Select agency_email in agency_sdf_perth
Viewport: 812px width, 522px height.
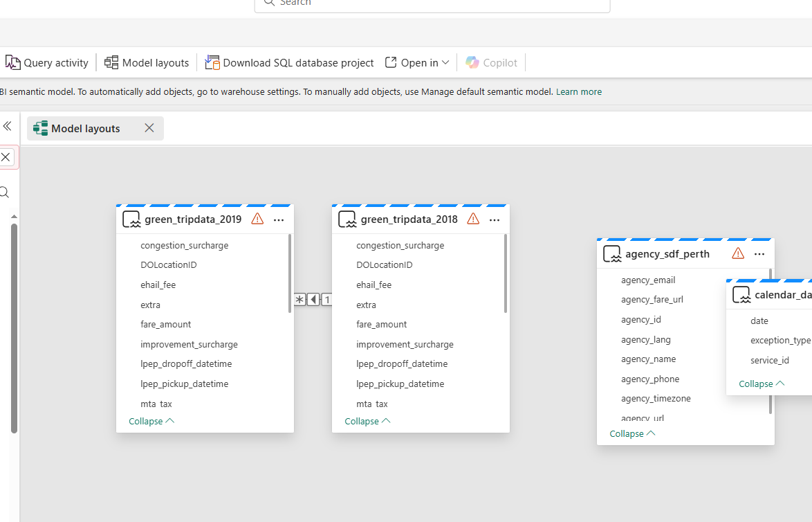click(x=648, y=280)
